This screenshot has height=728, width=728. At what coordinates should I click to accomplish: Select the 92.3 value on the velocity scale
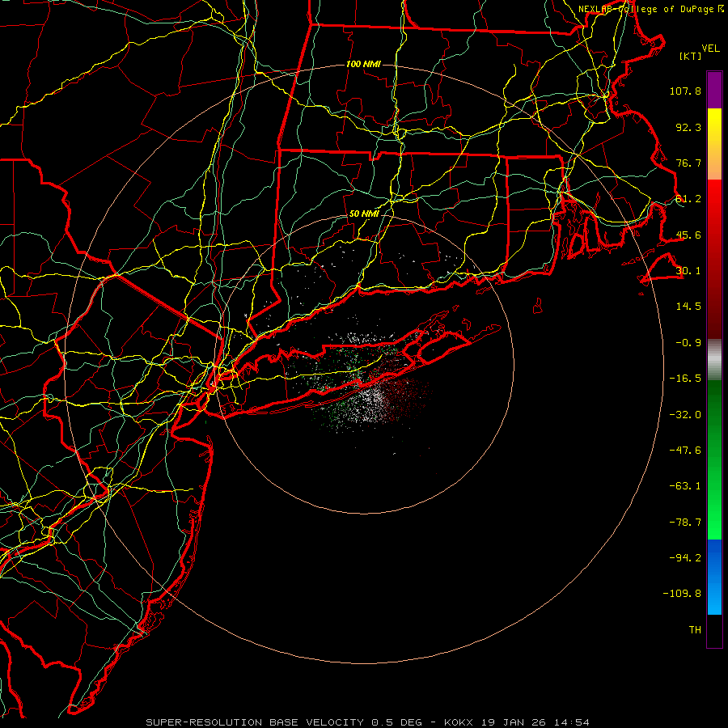[x=688, y=127]
